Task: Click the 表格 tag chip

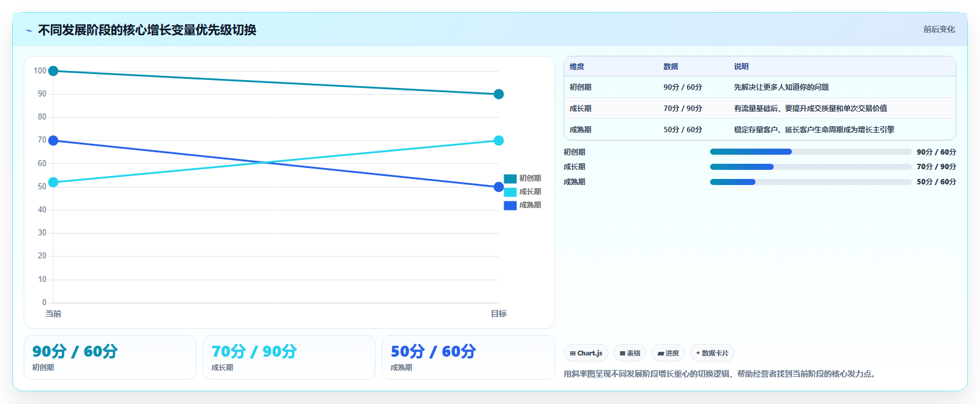Action: 630,353
